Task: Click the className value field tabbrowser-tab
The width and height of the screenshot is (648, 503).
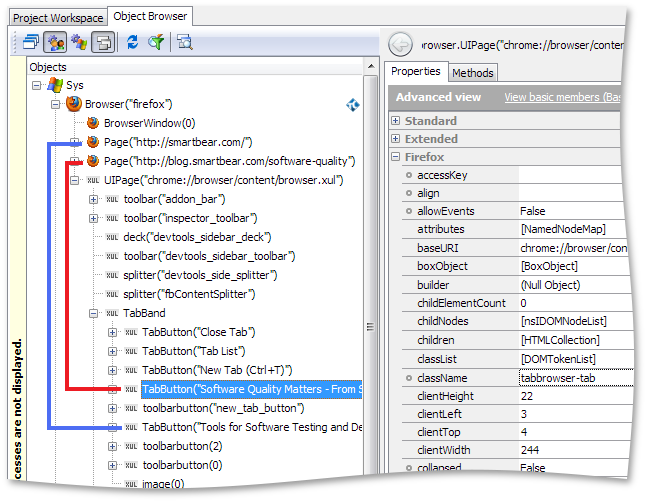Action: (576, 378)
